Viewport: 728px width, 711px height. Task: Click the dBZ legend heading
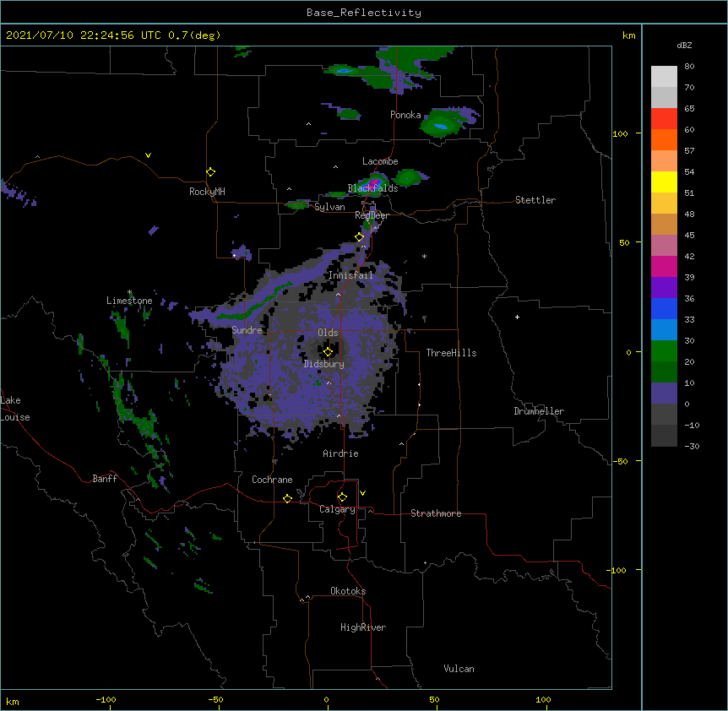click(x=684, y=45)
